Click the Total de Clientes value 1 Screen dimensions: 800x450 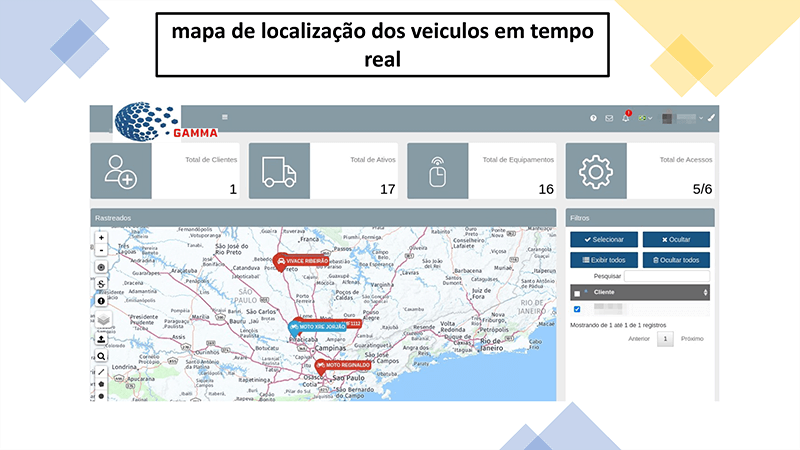click(233, 189)
